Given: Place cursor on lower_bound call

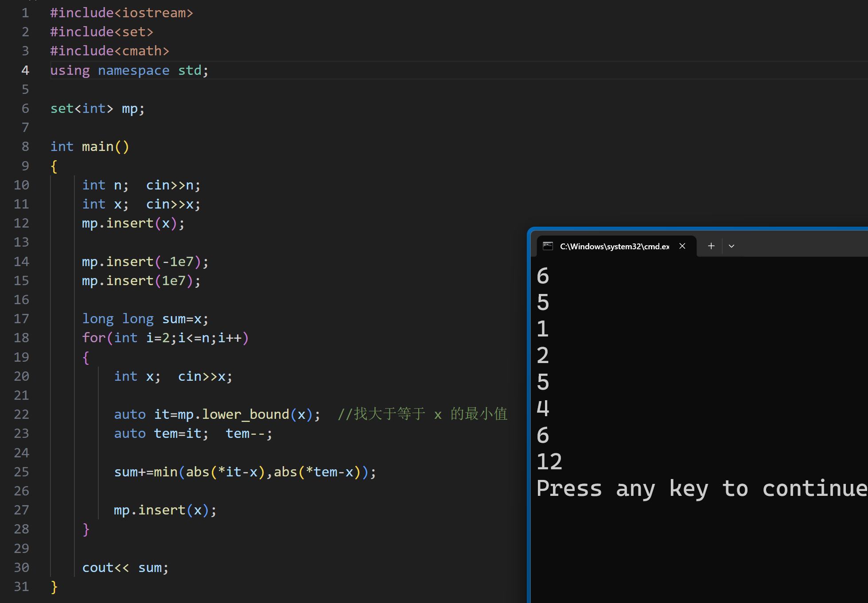Looking at the screenshot, I should (245, 414).
